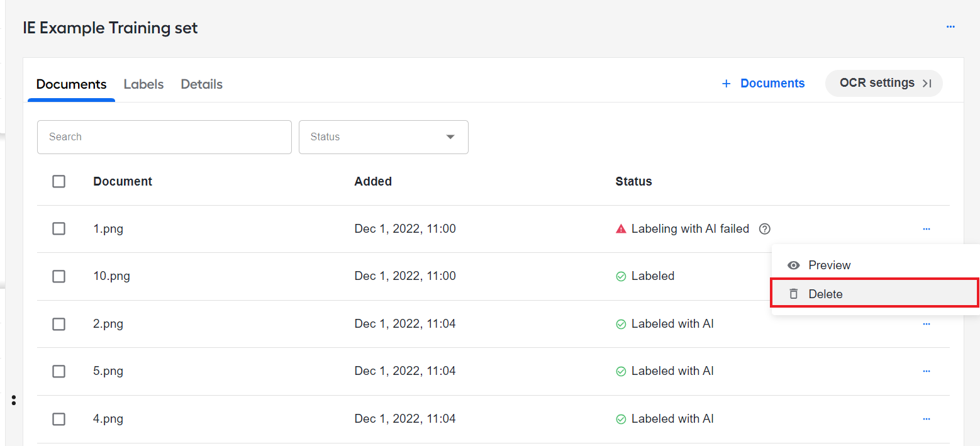Viewport: 980px width, 446px height.
Task: Open the three-dot menu for 5.png
Action: pos(926,371)
